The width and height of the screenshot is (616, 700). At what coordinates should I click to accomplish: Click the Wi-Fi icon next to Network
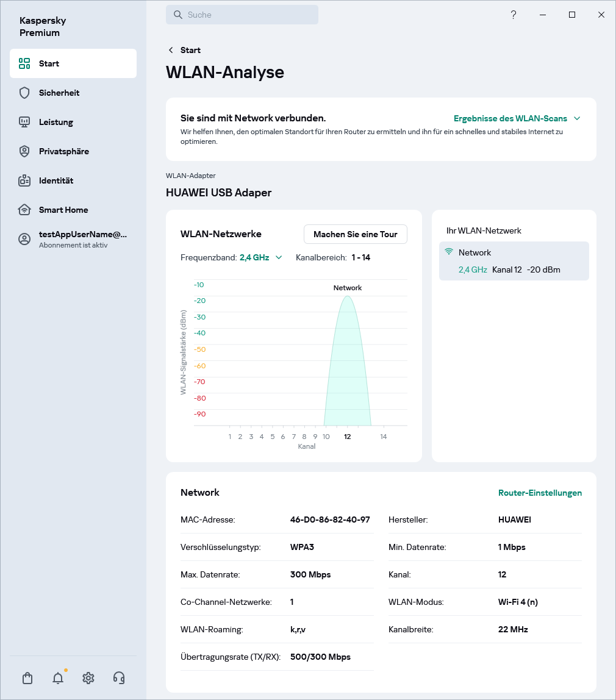pyautogui.click(x=448, y=251)
